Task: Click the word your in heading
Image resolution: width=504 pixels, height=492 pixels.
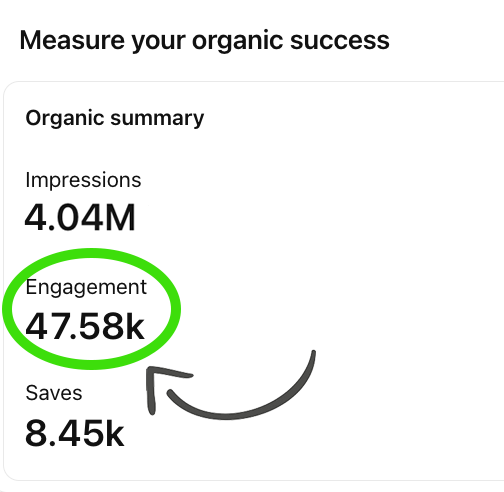Action: (x=158, y=43)
